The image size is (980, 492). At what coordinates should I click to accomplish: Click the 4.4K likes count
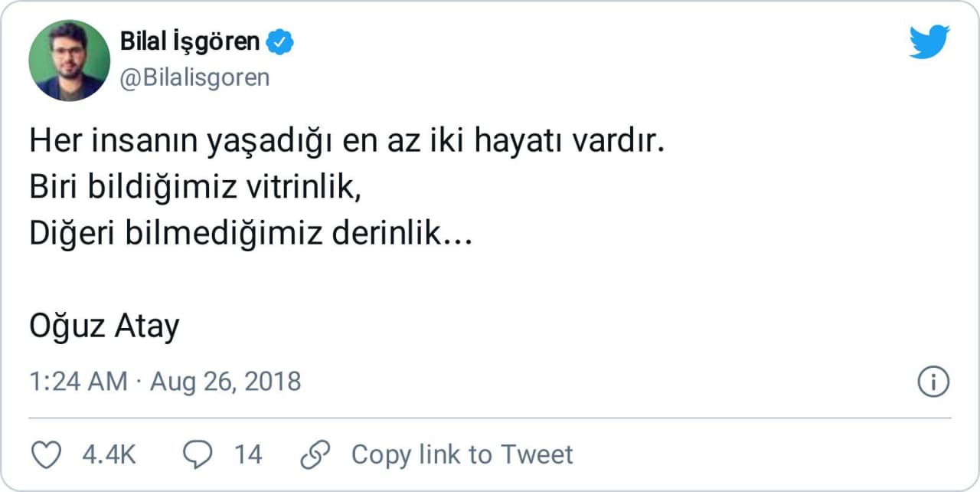click(x=109, y=454)
